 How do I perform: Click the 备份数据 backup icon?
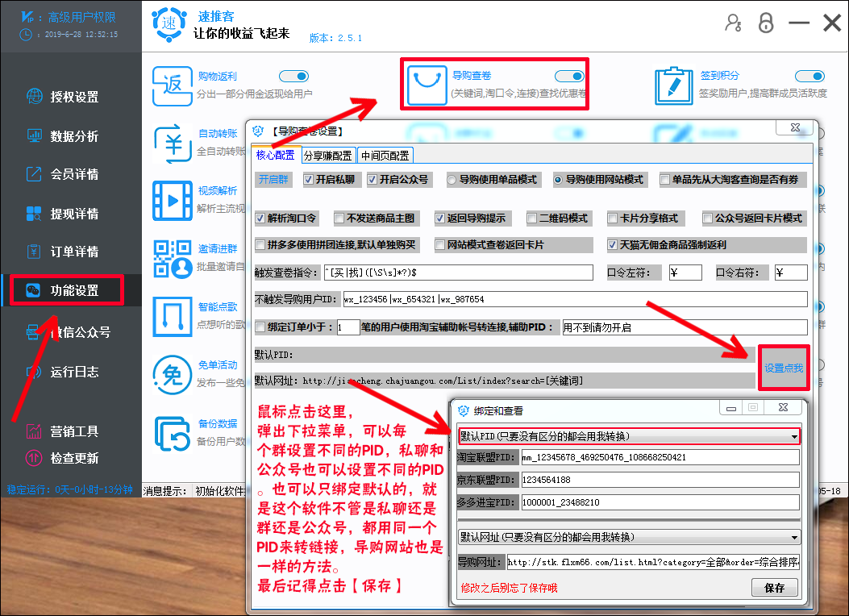coord(173,433)
